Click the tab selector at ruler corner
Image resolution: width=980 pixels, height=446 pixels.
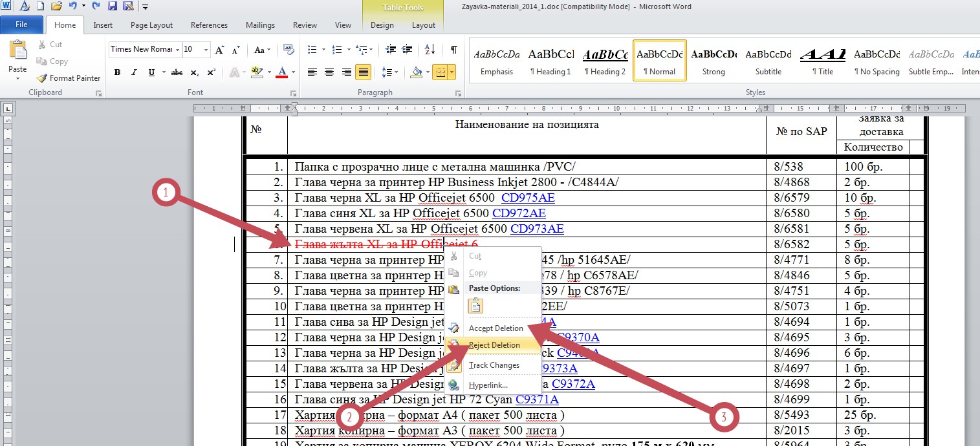9,108
